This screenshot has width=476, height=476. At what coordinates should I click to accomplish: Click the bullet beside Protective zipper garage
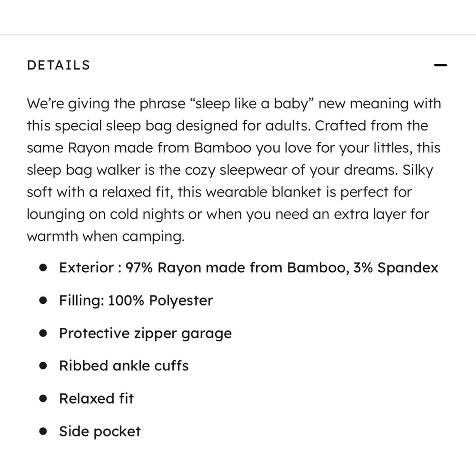pyautogui.click(x=43, y=333)
